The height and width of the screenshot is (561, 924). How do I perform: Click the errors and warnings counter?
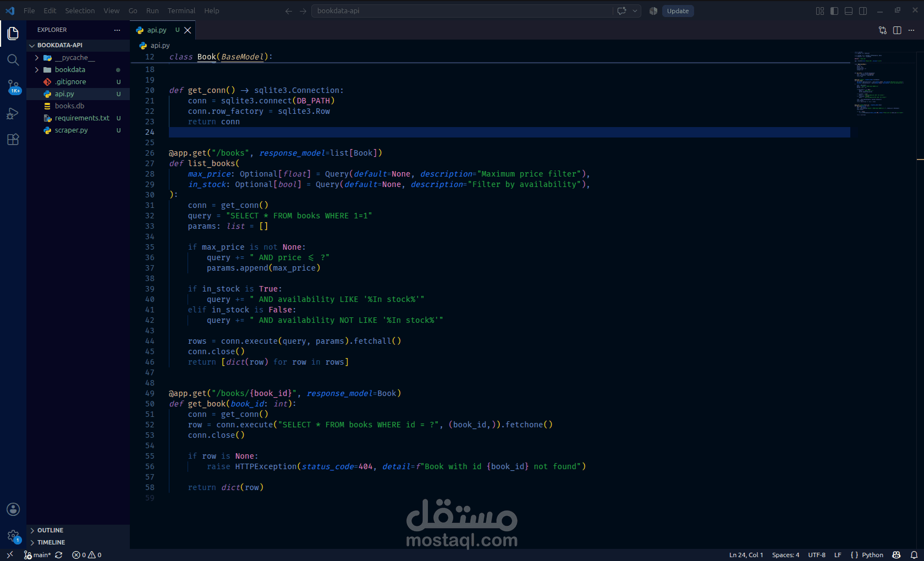(87, 555)
